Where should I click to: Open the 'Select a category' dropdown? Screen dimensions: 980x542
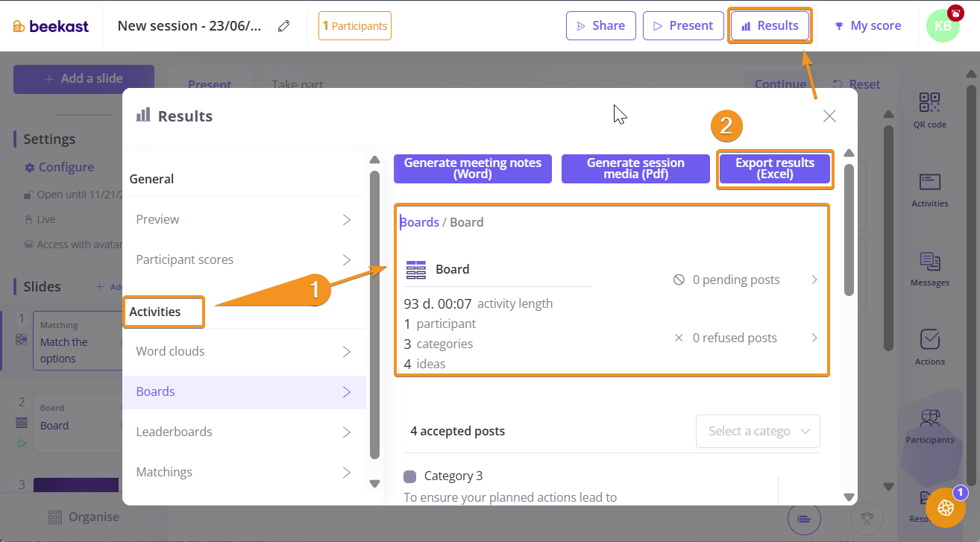tap(757, 431)
